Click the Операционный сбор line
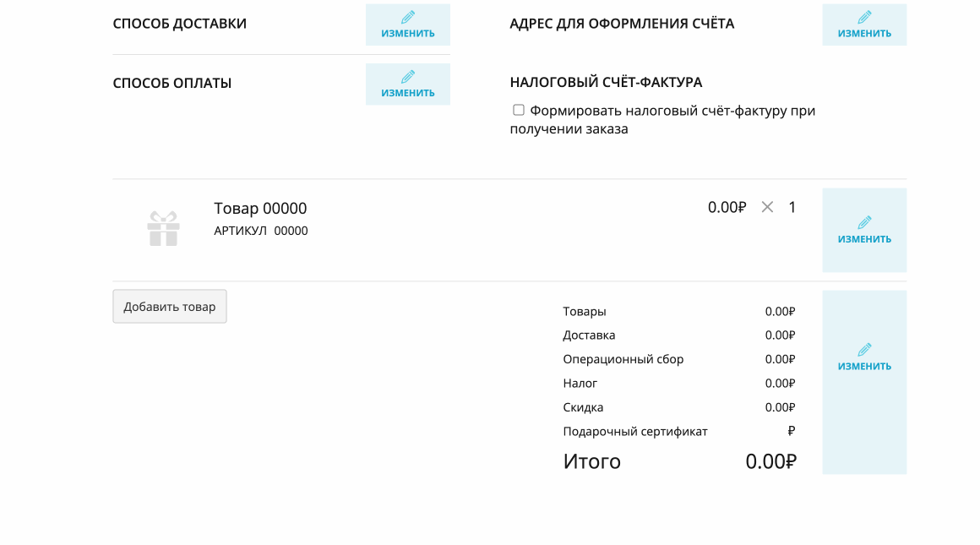980x545 pixels. (678, 359)
